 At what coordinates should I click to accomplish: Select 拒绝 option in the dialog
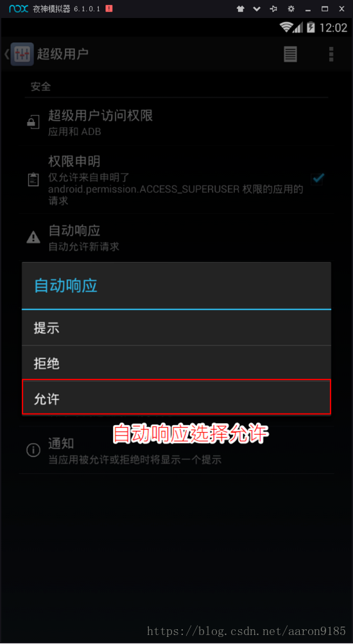[x=176, y=363]
